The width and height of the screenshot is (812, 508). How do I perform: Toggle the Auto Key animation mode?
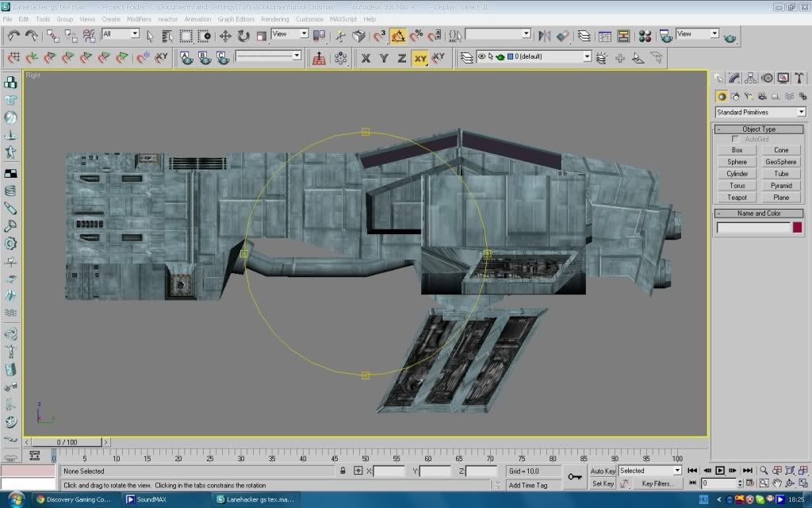point(603,471)
